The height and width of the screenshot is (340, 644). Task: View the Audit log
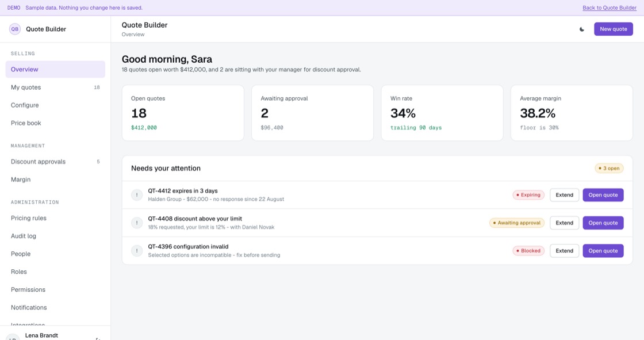point(55,236)
